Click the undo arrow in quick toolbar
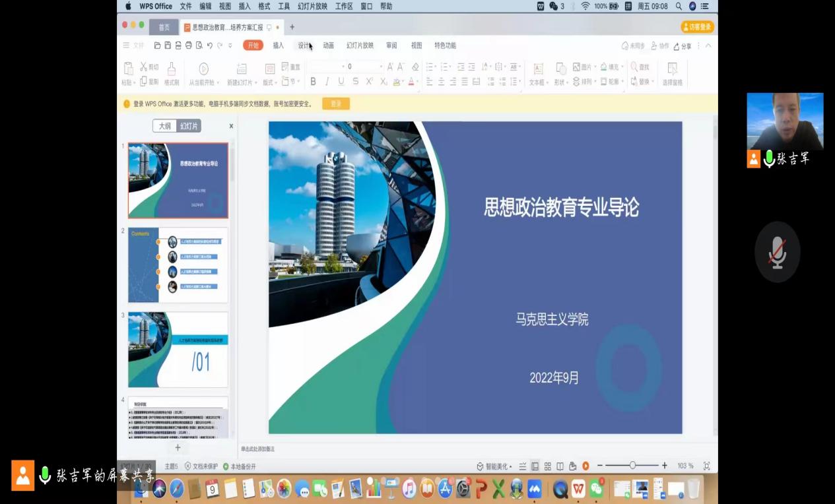The image size is (835, 504). point(210,46)
